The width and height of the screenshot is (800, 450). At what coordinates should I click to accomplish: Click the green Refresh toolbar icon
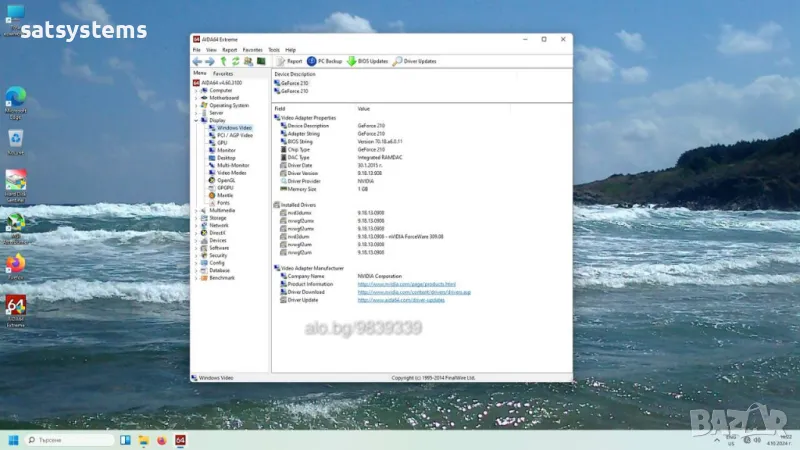235,61
